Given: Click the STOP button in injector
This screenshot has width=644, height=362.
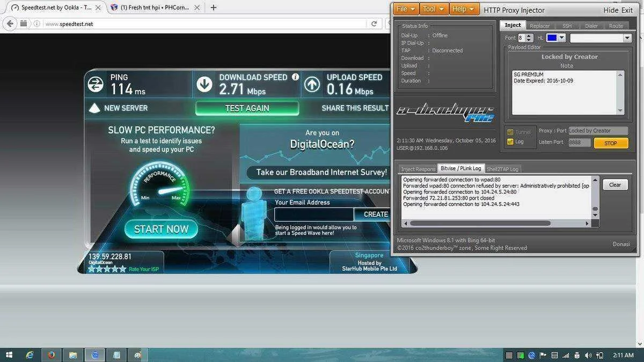Looking at the screenshot, I should tap(611, 143).
